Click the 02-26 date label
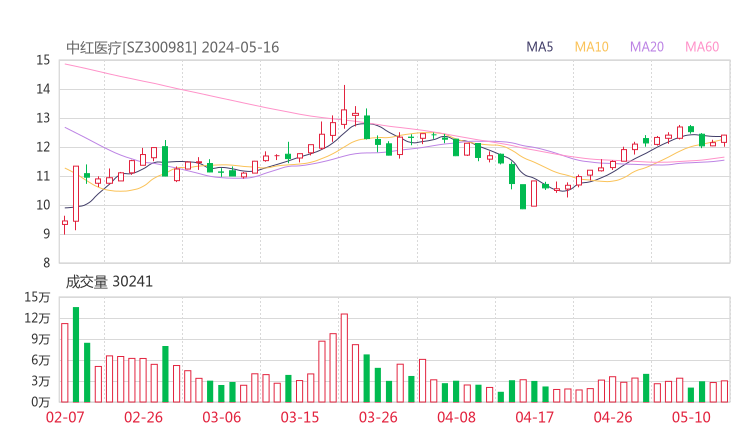 coord(143,417)
